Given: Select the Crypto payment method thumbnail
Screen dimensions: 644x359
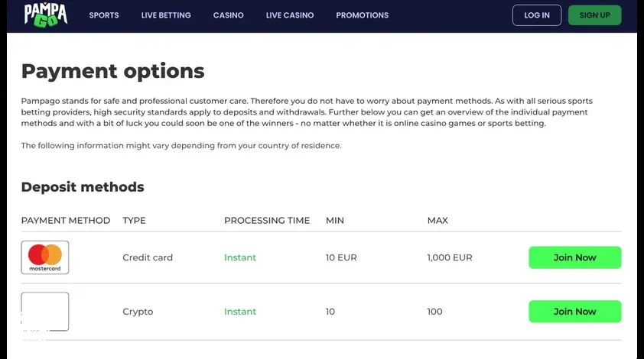Looking at the screenshot, I should [45, 312].
